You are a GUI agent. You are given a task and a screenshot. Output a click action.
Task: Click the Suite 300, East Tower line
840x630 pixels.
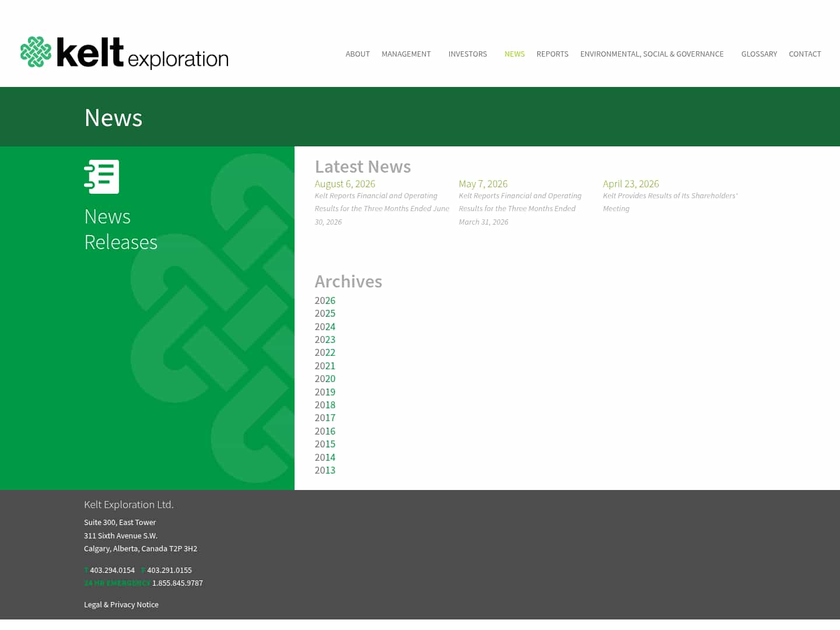(120, 522)
